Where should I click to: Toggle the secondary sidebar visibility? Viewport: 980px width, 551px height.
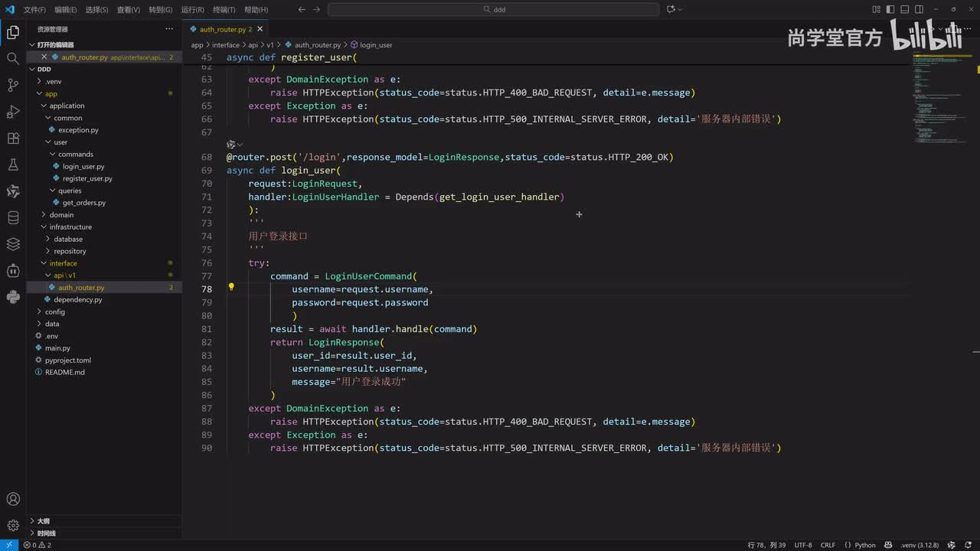coord(918,9)
